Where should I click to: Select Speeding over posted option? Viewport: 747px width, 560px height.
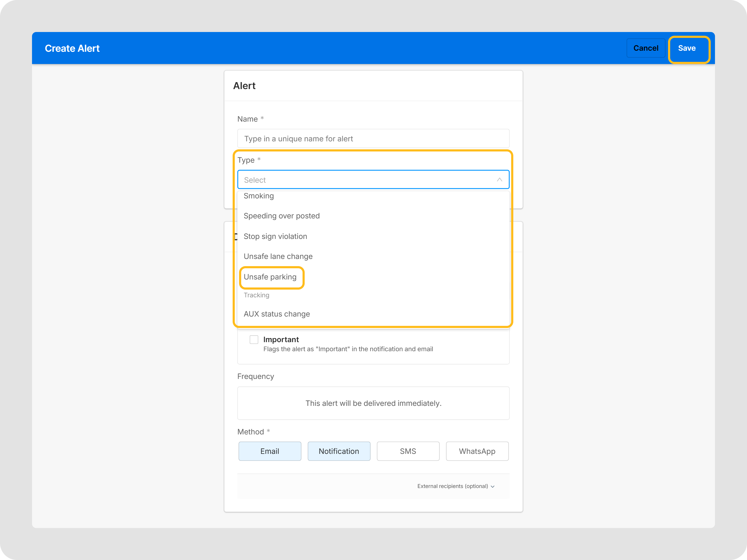[282, 216]
